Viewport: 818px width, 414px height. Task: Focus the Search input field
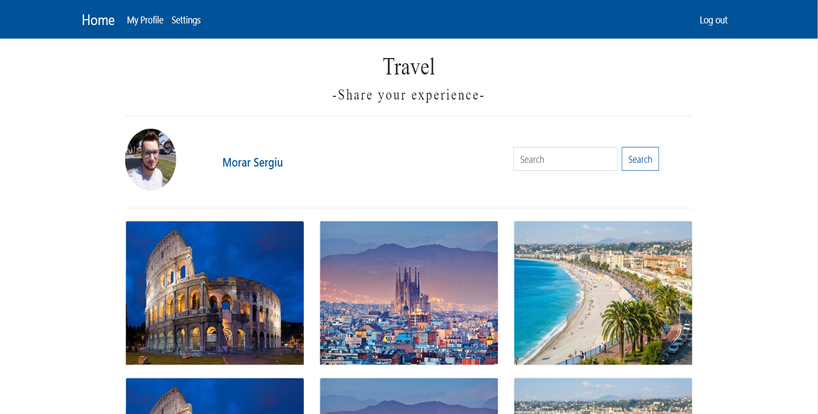click(x=565, y=159)
